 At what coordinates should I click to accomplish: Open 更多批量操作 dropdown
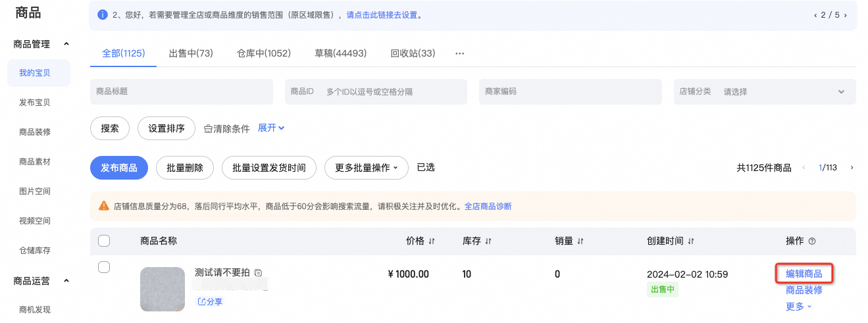[x=367, y=168]
